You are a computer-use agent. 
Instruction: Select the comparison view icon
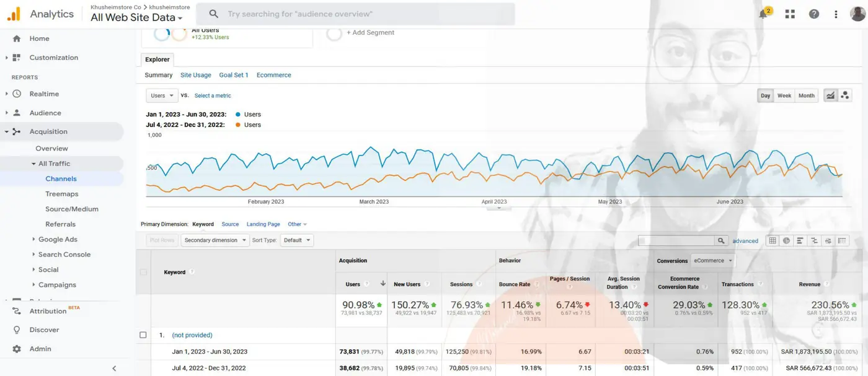pos(814,240)
